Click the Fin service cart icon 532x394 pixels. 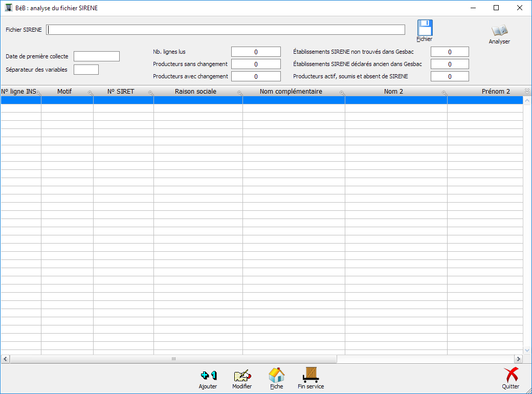(x=311, y=375)
